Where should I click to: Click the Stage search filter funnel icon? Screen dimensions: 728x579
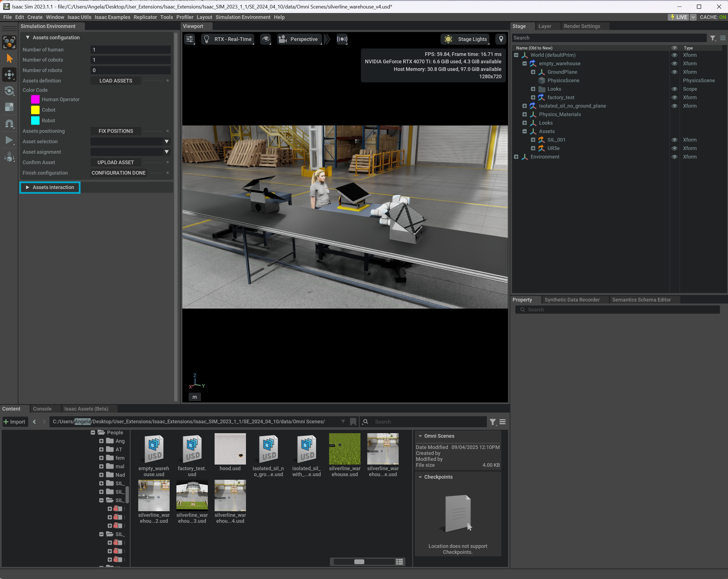(712, 38)
